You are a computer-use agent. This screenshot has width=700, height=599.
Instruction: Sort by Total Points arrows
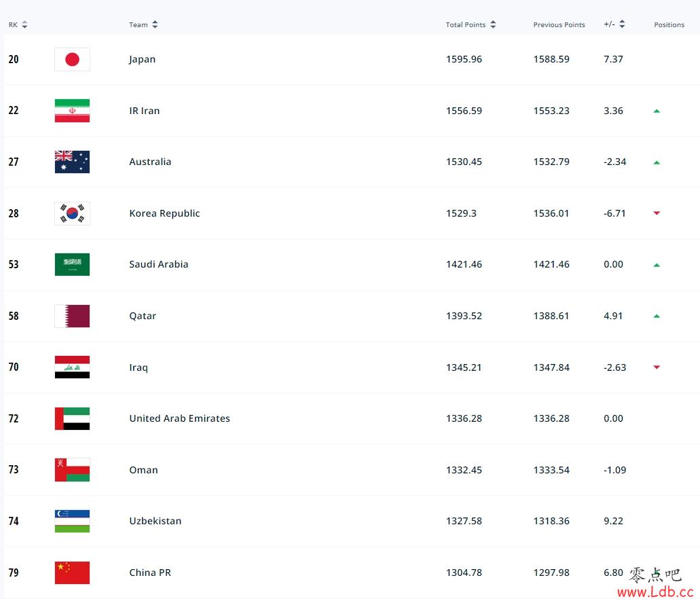[493, 24]
